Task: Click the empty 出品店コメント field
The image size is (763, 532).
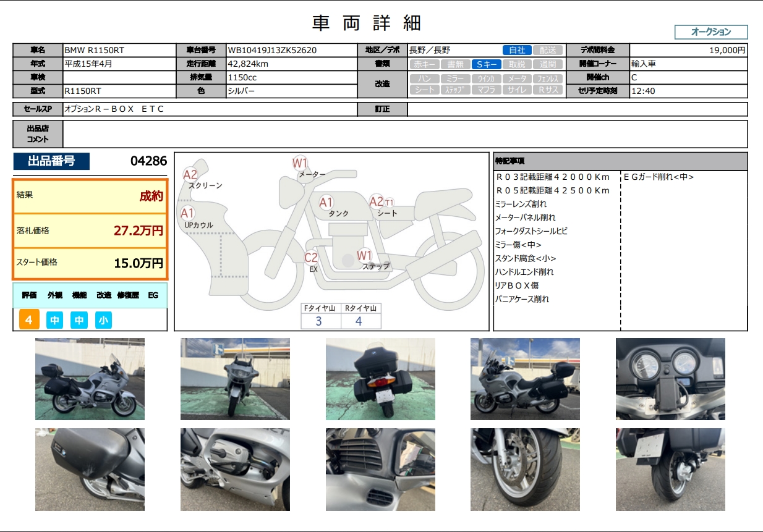Action: point(405,134)
